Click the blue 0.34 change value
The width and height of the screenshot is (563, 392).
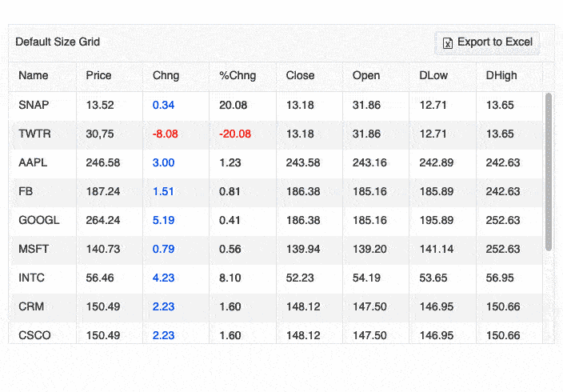click(x=163, y=105)
